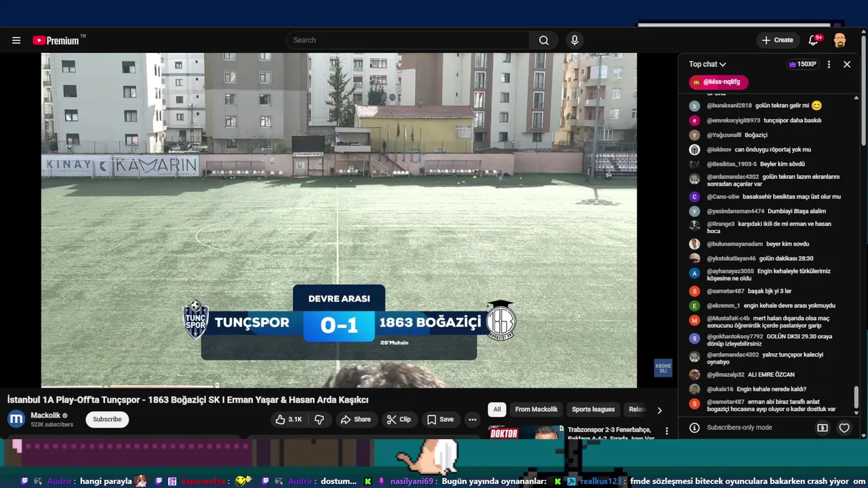The width and height of the screenshot is (868, 488).
Task: Open the YouTube hamburger guide menu
Action: click(x=16, y=40)
